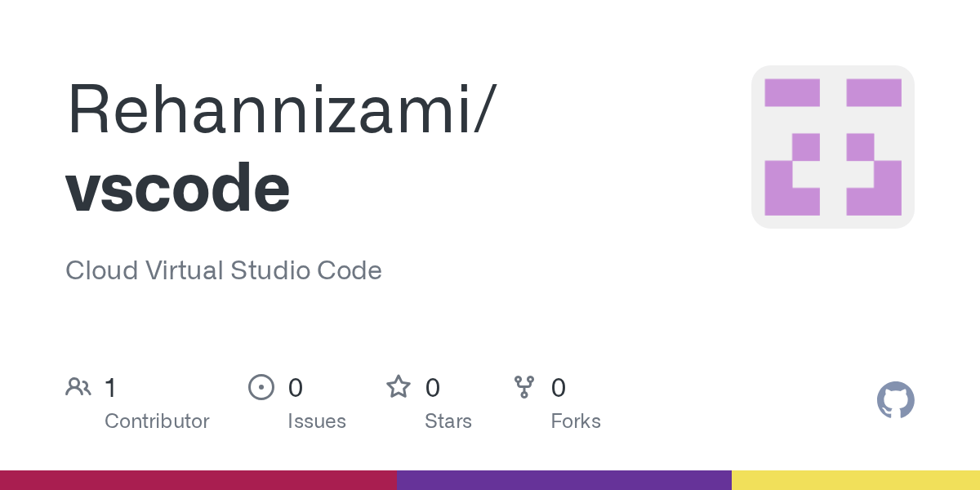Image resolution: width=980 pixels, height=490 pixels.
Task: Click the yellow language bar segment
Action: (x=856, y=480)
